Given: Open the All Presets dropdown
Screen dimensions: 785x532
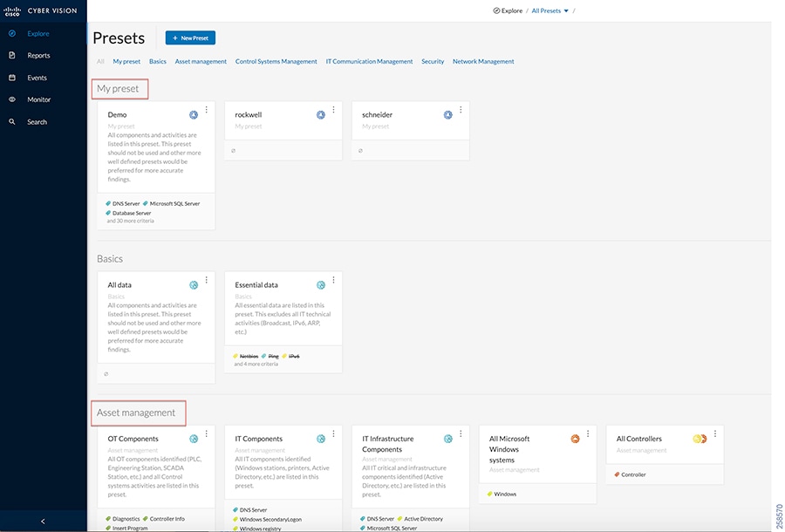Looking at the screenshot, I should [549, 10].
